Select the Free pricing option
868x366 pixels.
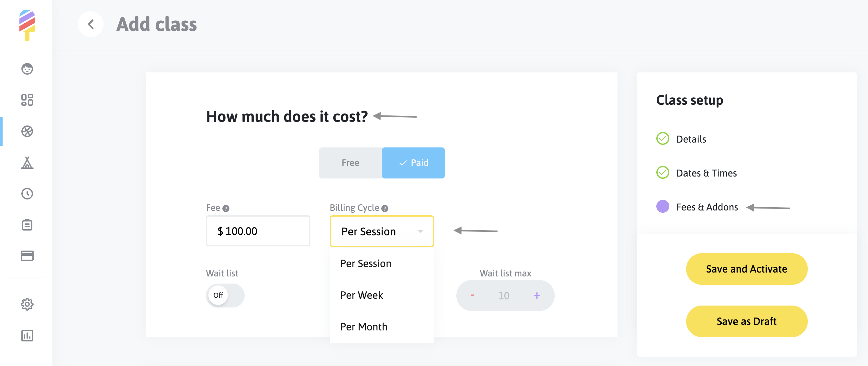(x=350, y=163)
